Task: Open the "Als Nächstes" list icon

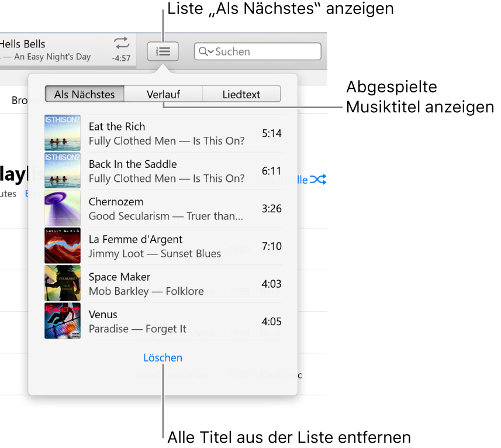Action: 163,51
